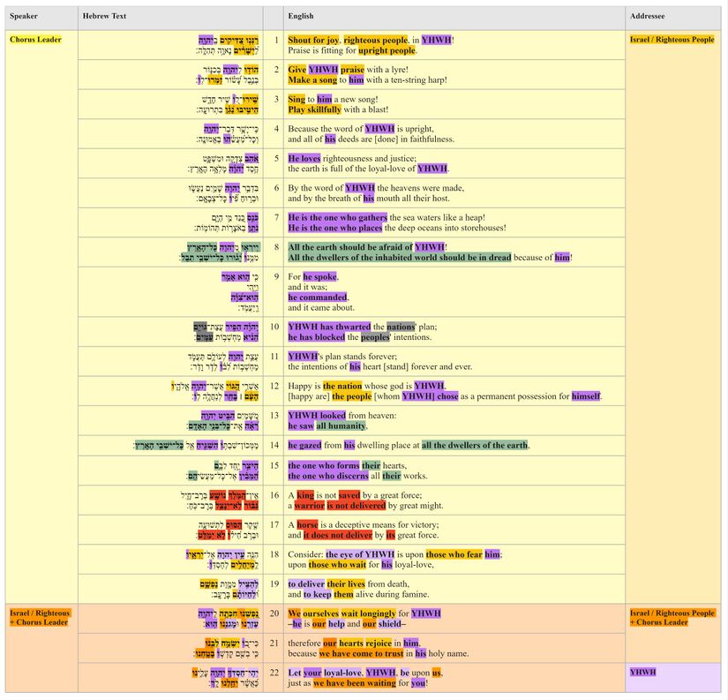Click the English column header
Screen dimensions: 728x700
click(x=301, y=17)
